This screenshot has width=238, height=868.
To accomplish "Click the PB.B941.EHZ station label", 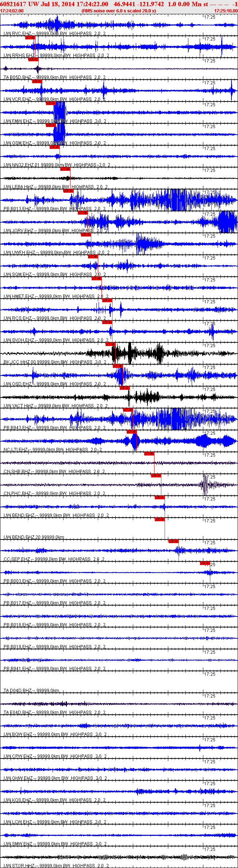I will (55, 669).
